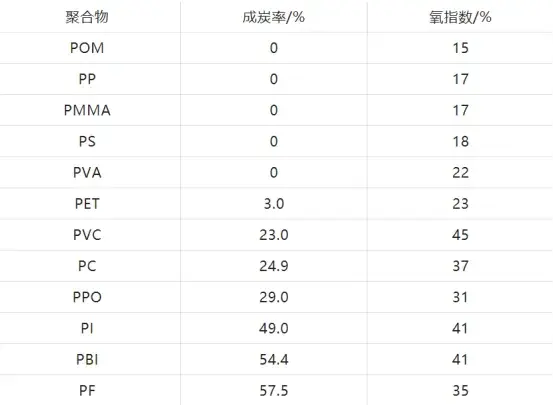Click PF char yield value 57.5
This screenshot has width=554, height=405.
[x=274, y=391]
